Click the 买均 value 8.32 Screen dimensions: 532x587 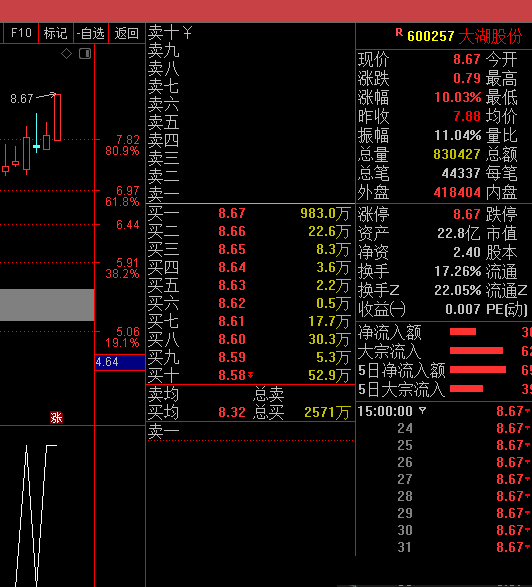232,413
